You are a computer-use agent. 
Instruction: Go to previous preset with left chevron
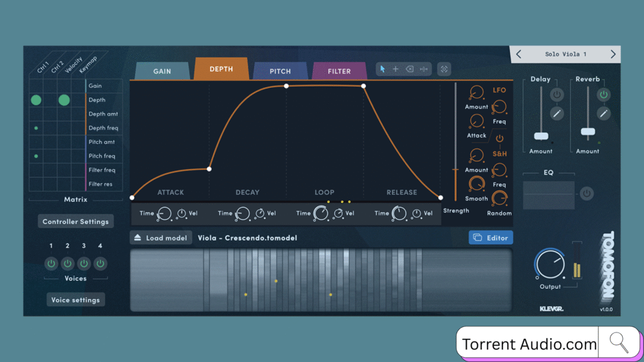pos(519,55)
